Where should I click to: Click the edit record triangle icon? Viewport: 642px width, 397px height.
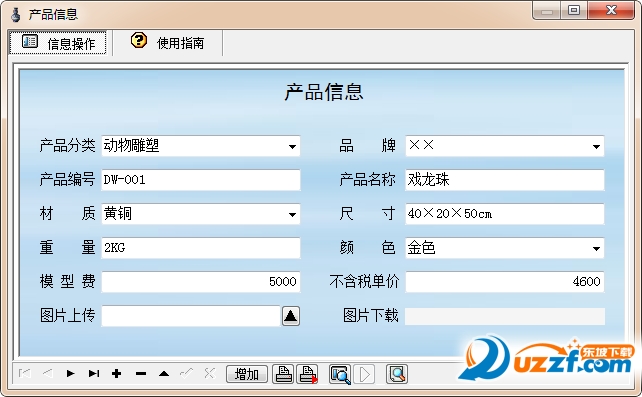tap(164, 373)
